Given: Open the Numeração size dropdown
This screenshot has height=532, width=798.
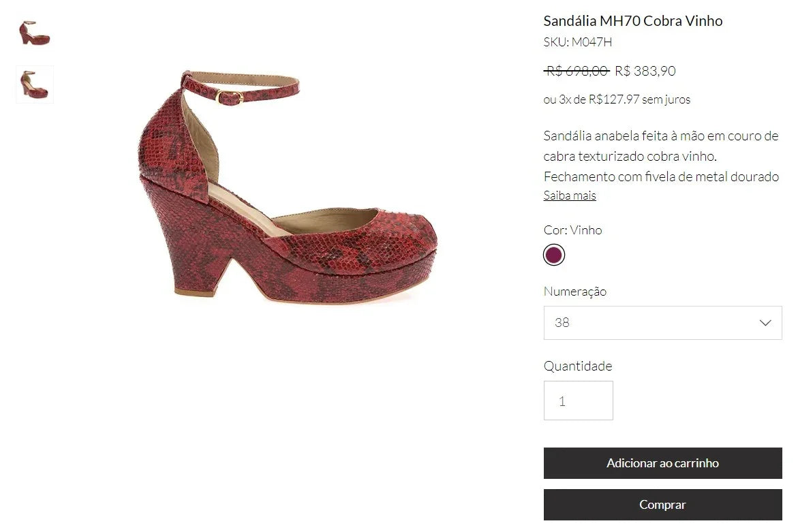Looking at the screenshot, I should 662,322.
